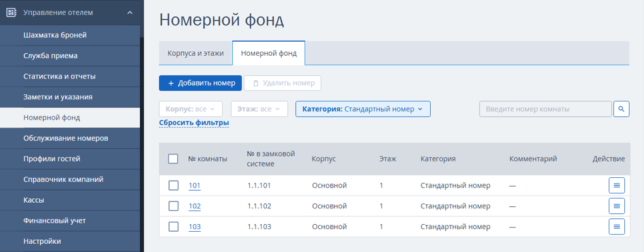Open Шахматка броней in sidebar
The image size is (644, 252).
70,35
